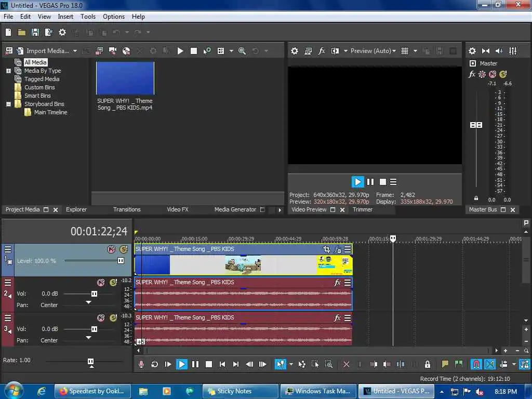Collapse the Storyboard Bins tree node
Image resolution: width=532 pixels, height=399 pixels.
(8, 104)
